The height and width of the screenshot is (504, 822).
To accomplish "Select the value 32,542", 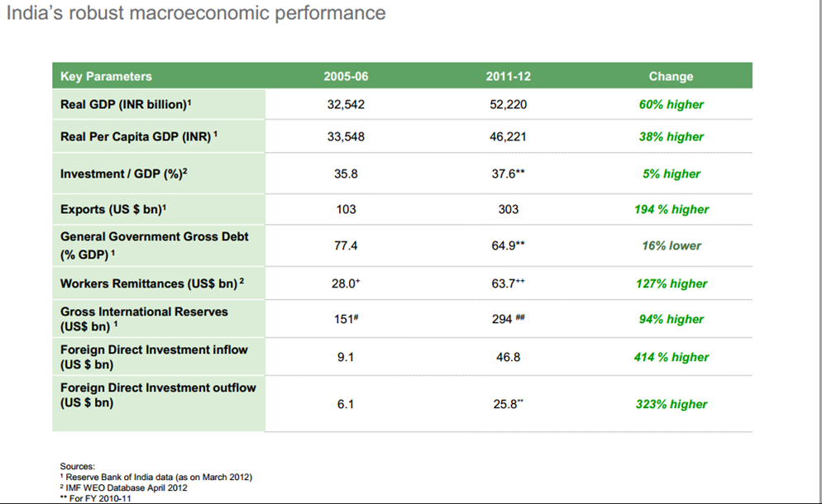I will pos(346,104).
